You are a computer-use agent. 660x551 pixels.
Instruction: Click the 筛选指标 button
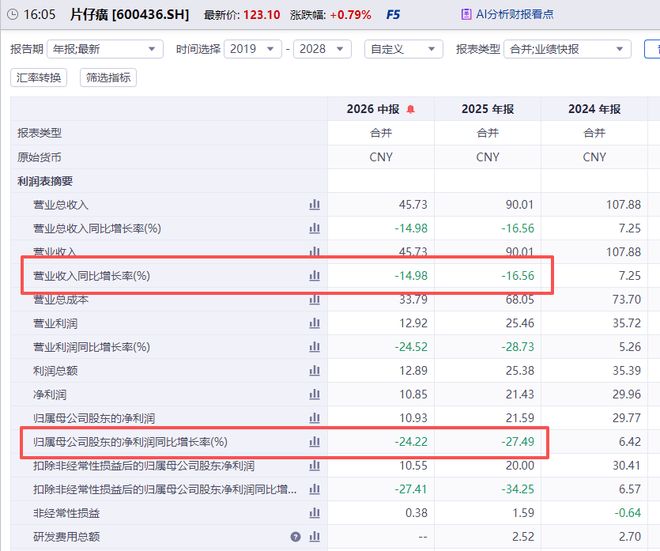[108, 77]
